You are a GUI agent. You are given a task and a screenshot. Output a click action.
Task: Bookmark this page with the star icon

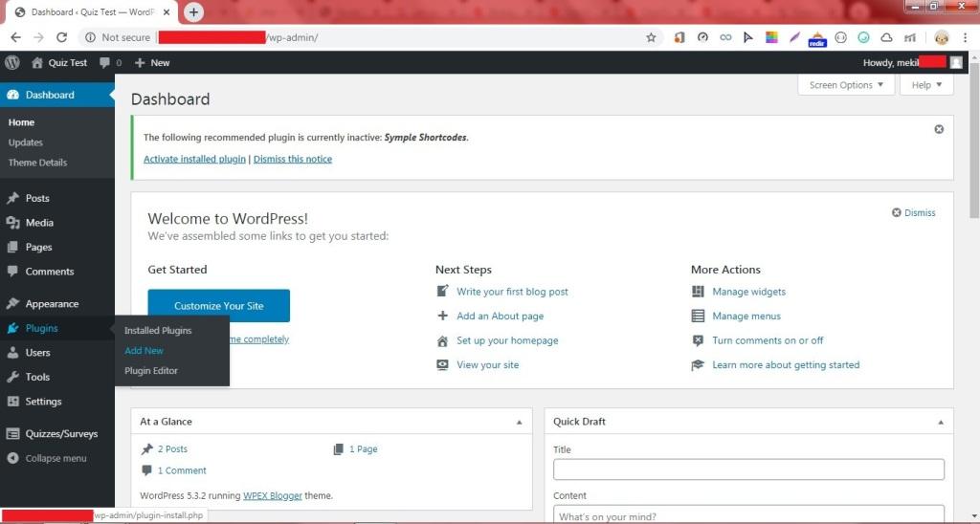click(651, 37)
